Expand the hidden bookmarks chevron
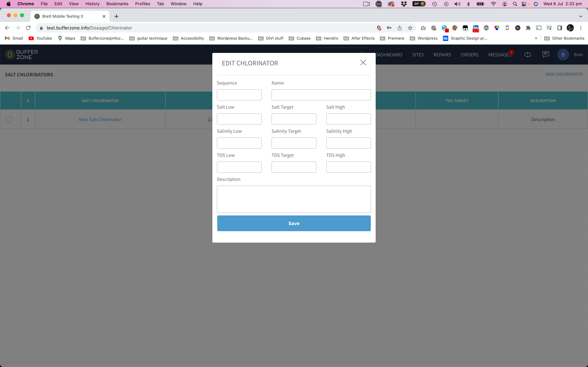The width and height of the screenshot is (588, 367). pos(536,38)
